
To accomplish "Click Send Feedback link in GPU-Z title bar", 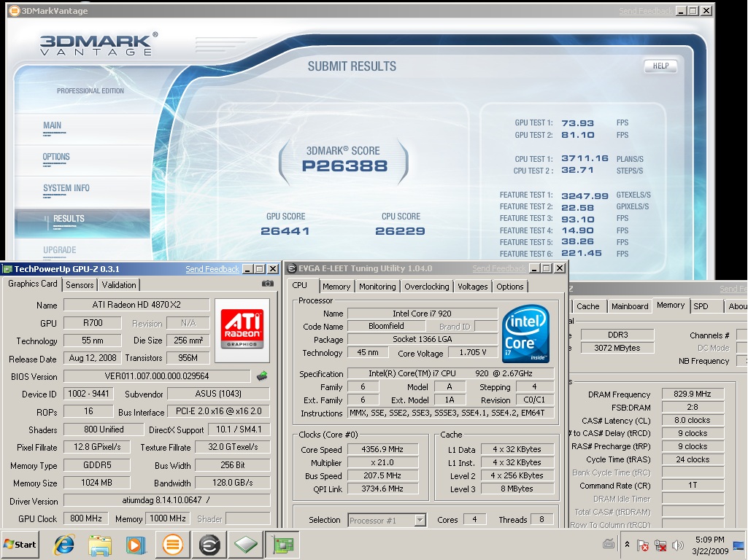I will coord(212,269).
